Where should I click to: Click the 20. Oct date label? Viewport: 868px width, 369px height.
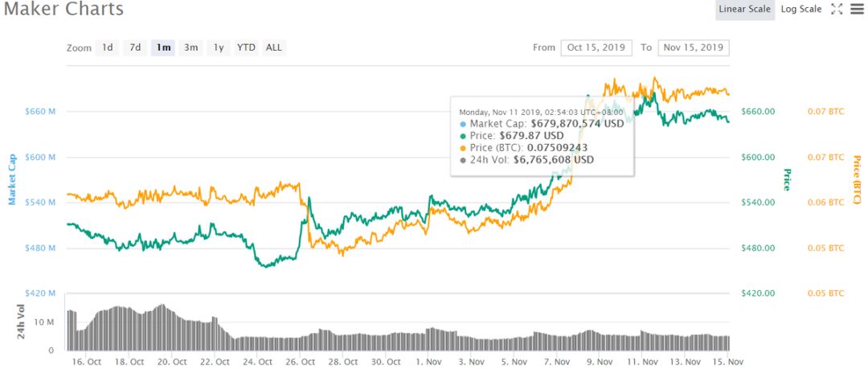click(x=172, y=362)
